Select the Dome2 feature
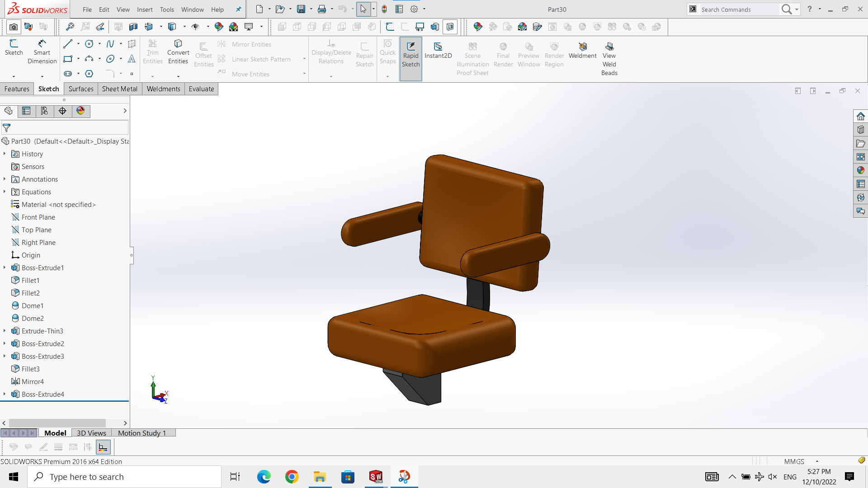Viewport: 868px width, 488px height. tap(28, 319)
